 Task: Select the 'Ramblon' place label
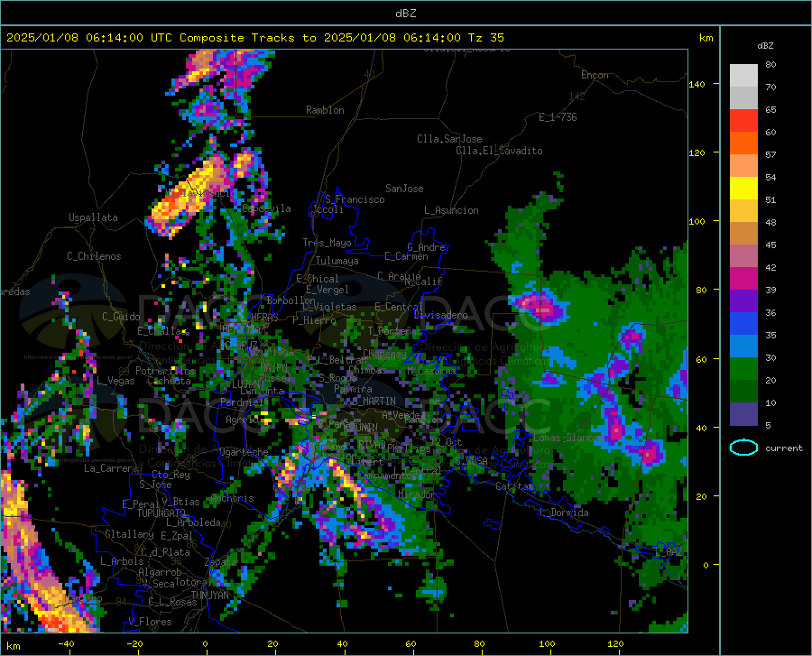click(325, 110)
